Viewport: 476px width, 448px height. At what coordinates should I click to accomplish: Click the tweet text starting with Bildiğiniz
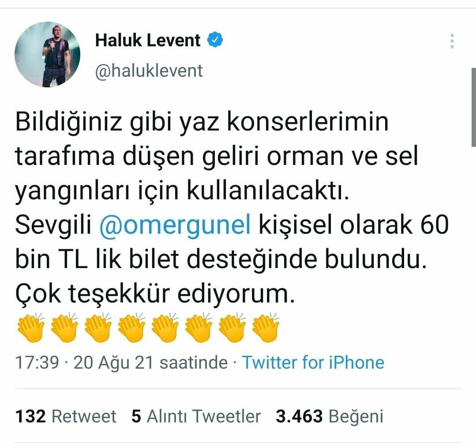pos(232,208)
